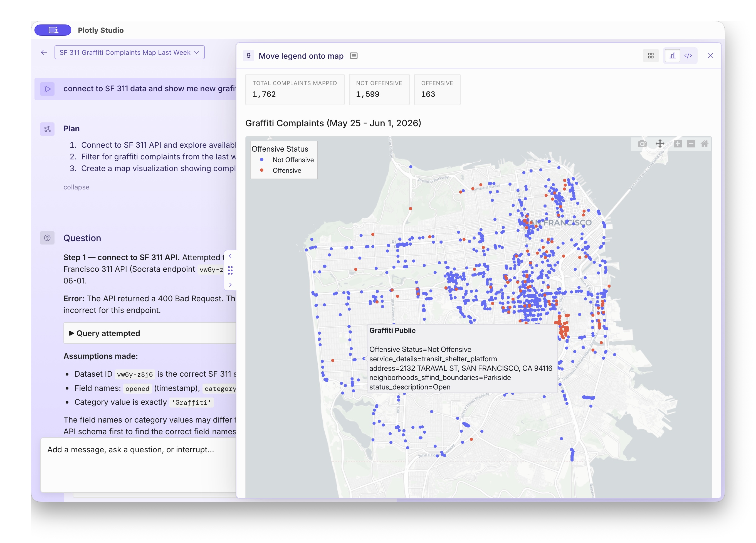Open the notes icon next to Move legend onto map
The image size is (756, 543).
pos(354,56)
